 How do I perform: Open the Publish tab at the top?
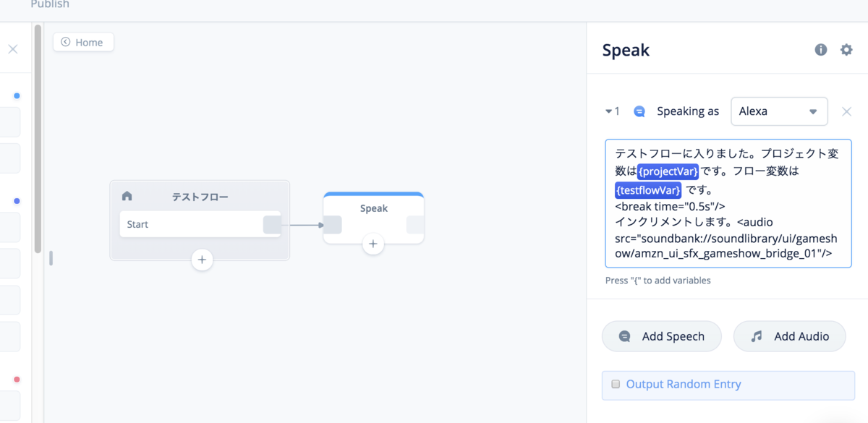coord(50,4)
